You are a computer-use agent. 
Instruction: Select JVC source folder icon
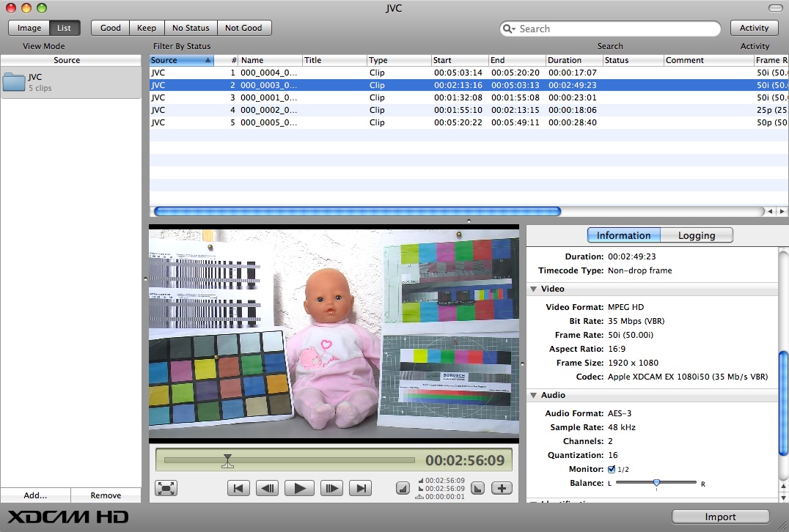point(14,82)
